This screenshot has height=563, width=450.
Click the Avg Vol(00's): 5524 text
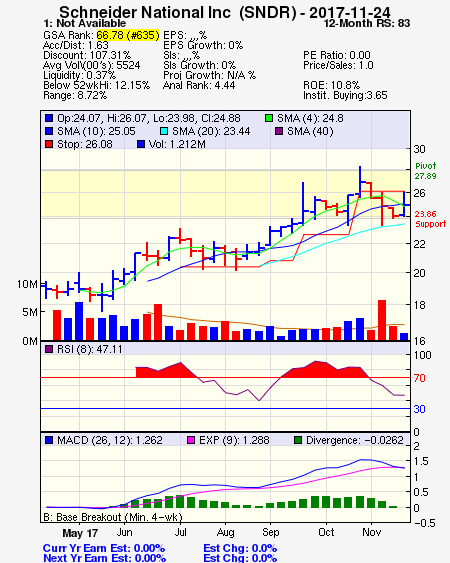92,65
